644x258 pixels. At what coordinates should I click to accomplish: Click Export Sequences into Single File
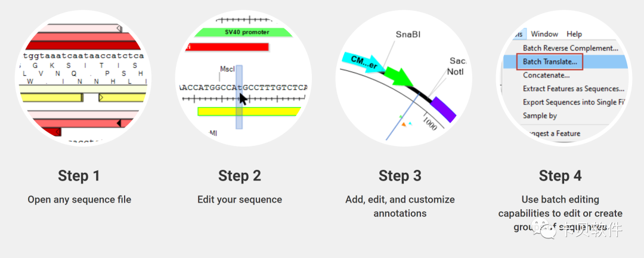coord(574,102)
